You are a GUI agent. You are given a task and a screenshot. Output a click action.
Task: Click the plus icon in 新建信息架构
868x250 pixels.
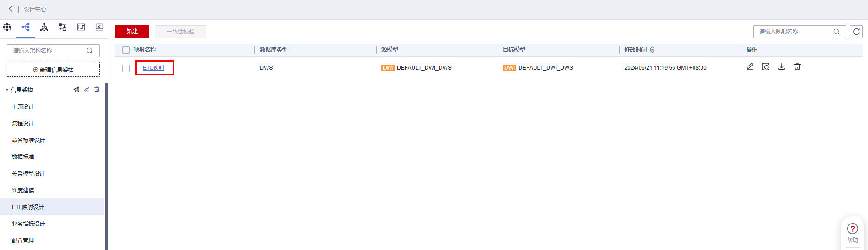[36, 70]
